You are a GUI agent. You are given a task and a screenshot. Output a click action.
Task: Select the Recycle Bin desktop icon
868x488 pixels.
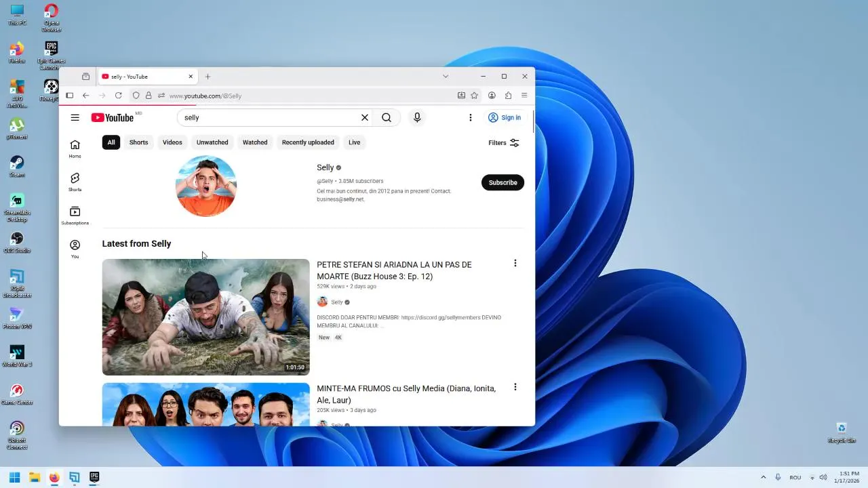842,432
